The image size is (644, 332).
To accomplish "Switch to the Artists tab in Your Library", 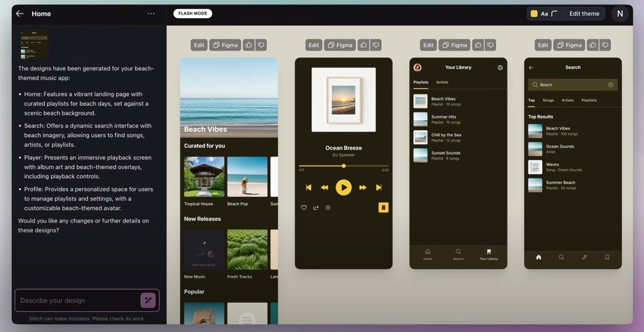I will tap(442, 83).
